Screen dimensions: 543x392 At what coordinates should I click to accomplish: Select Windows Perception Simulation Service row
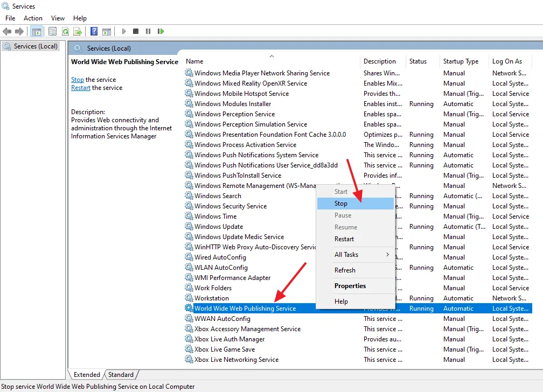point(358,124)
